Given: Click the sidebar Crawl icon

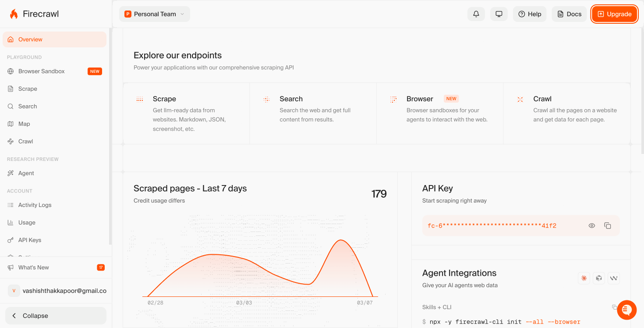Looking at the screenshot, I should [x=11, y=141].
